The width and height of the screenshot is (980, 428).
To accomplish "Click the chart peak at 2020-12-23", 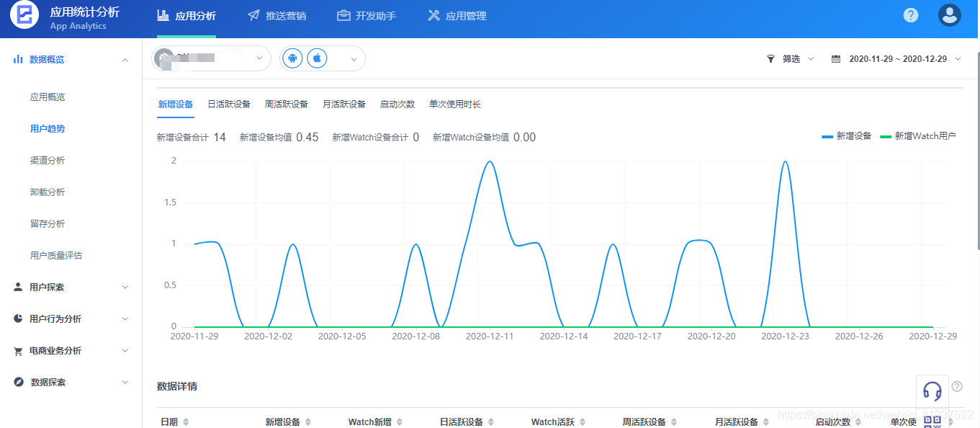I will 785,161.
